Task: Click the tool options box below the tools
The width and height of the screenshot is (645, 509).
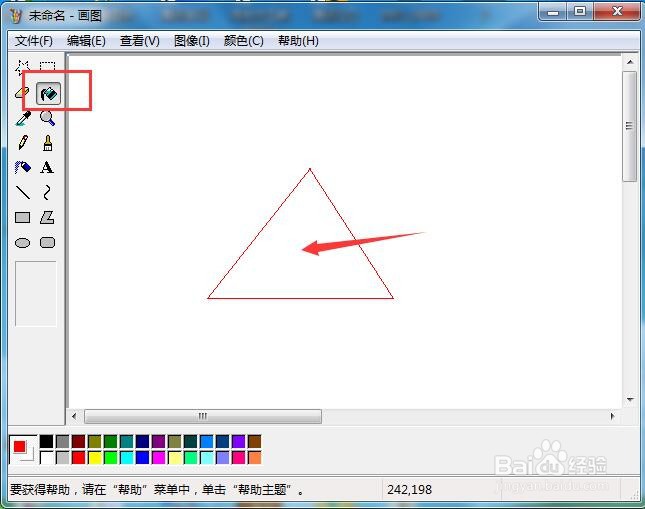Action: point(36,293)
